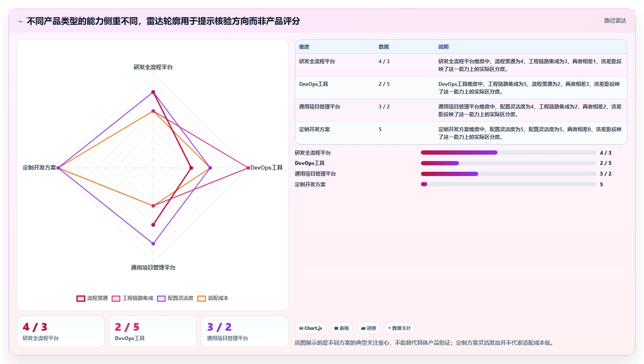Click the 通用项目管理平台 label beside its progress bar
644x364 pixels.
(x=315, y=174)
